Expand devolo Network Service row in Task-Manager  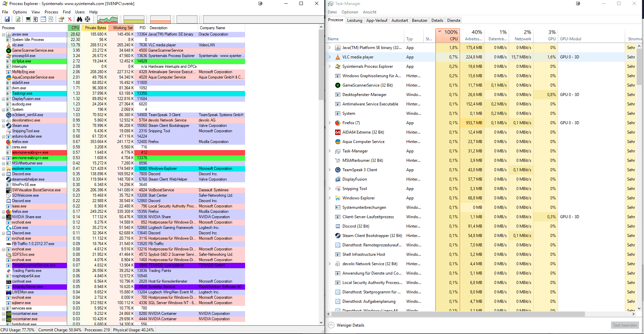(330, 264)
